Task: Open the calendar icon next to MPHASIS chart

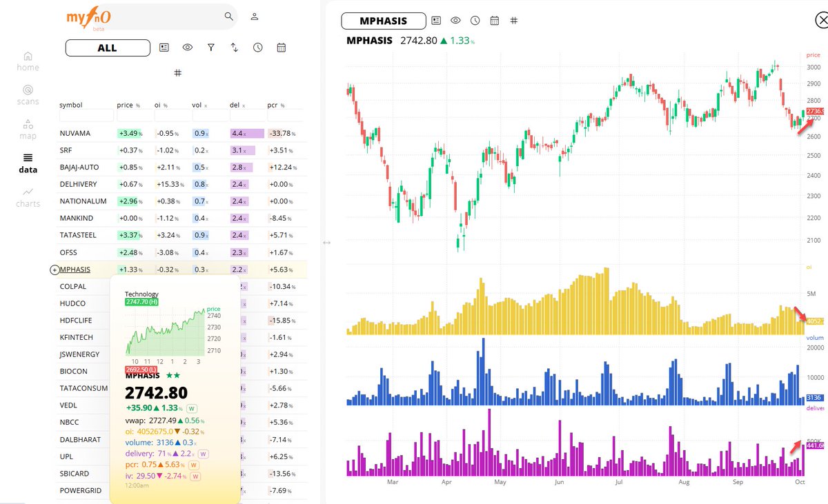Action: (494, 21)
